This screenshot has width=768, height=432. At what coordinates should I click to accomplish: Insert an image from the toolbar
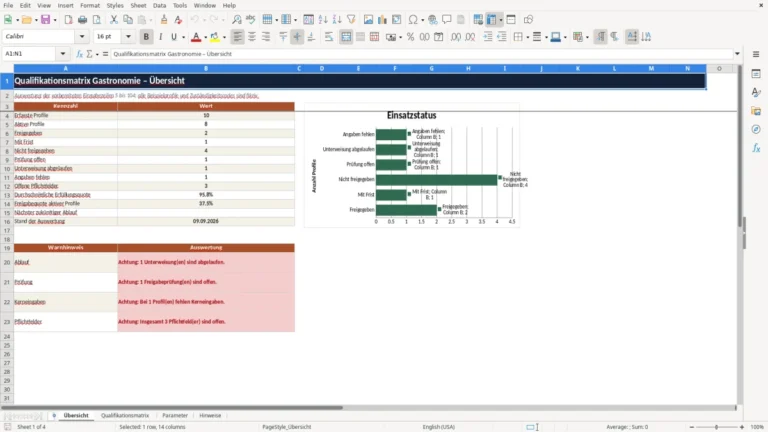[368, 20]
